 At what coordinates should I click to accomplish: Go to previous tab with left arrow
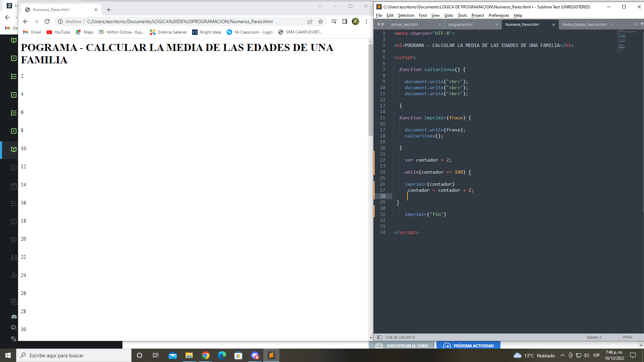[378, 24]
